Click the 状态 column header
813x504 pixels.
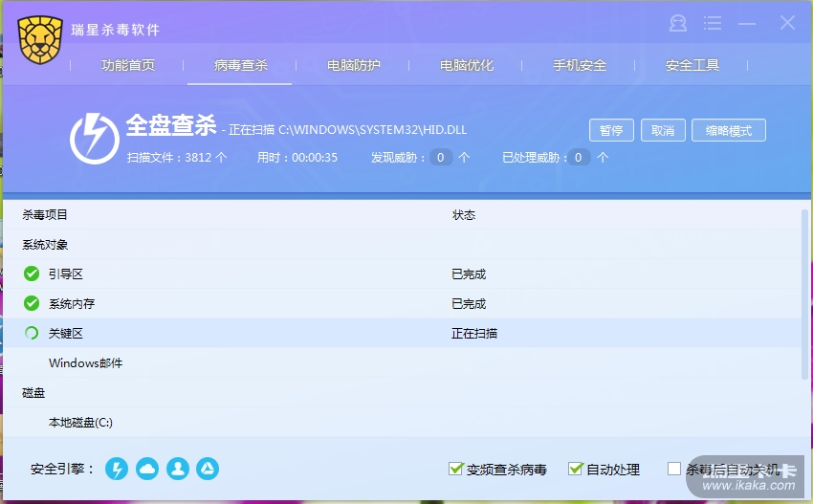tap(464, 214)
